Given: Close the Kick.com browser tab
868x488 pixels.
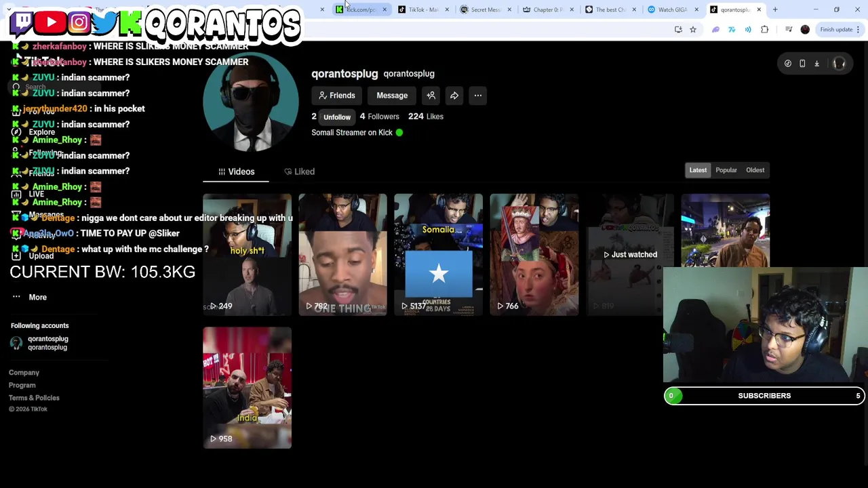Looking at the screenshot, I should pyautogui.click(x=384, y=9).
